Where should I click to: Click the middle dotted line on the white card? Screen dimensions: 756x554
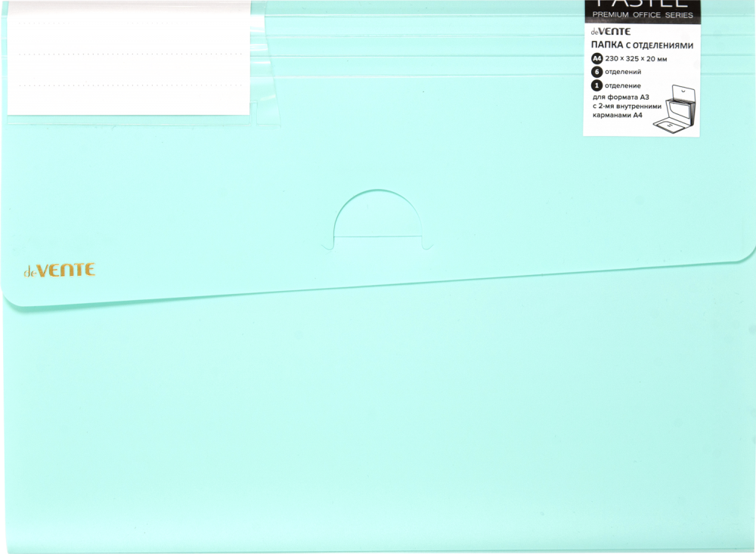(x=127, y=54)
